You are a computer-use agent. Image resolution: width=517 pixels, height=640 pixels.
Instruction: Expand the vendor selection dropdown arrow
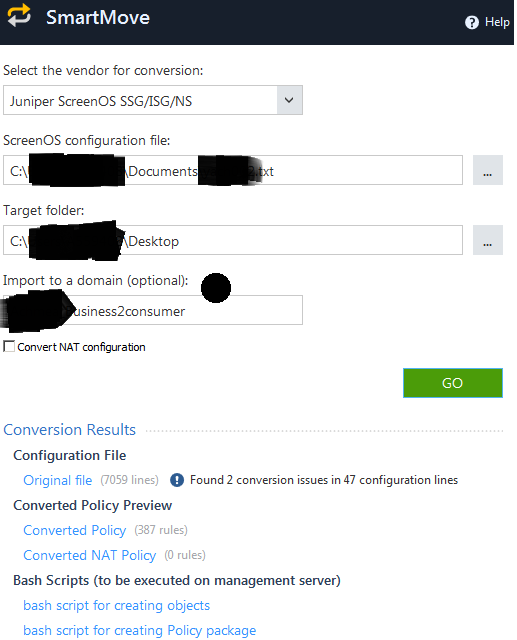289,100
